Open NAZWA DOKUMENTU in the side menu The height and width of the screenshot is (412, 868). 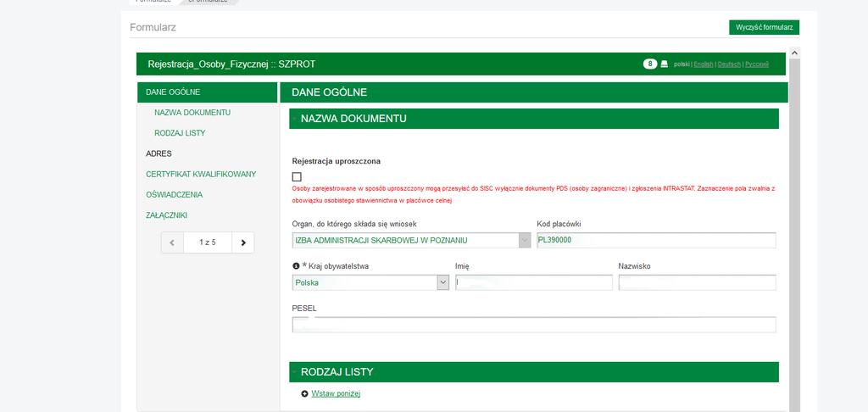click(192, 113)
